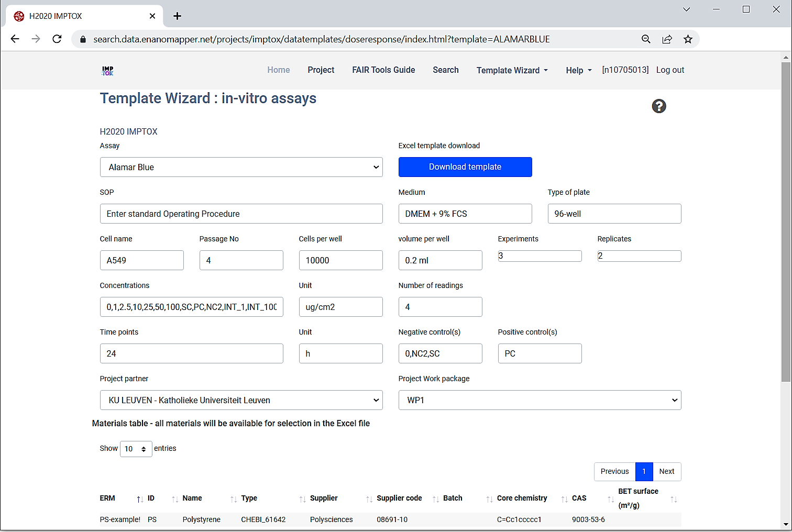Click the help question mark icon

[x=658, y=106]
